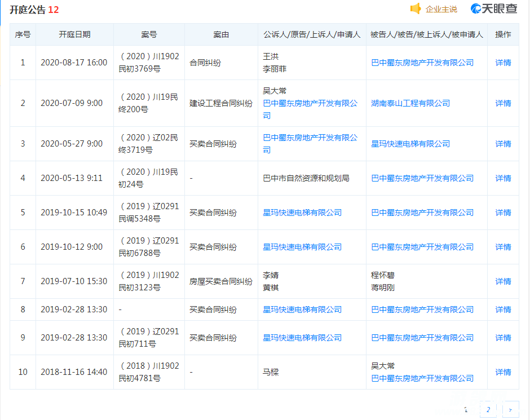
Task: Click the 公诉人/原告/上诉人/申请人 column header
Action: 312,34
